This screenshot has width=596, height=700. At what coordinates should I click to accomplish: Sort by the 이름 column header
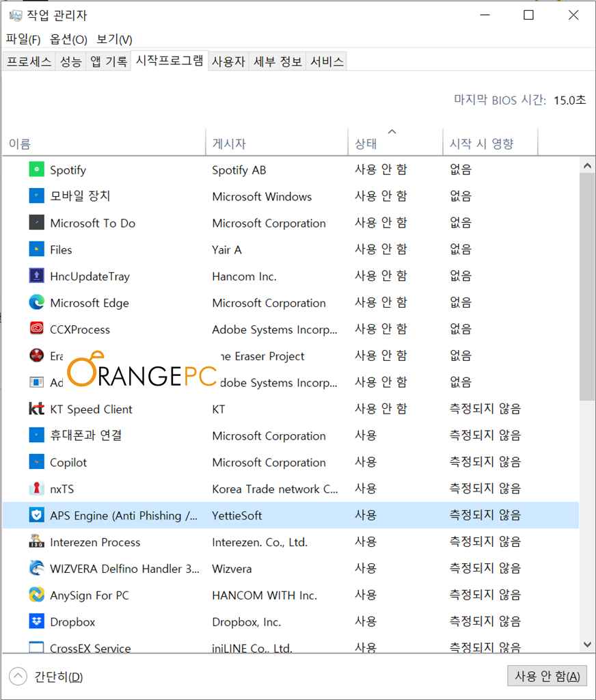[x=104, y=143]
